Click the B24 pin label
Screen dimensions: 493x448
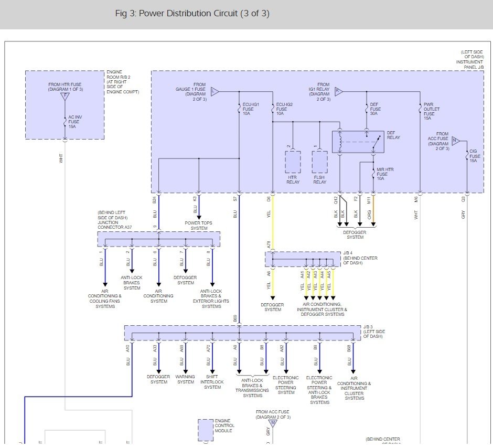[154, 200]
